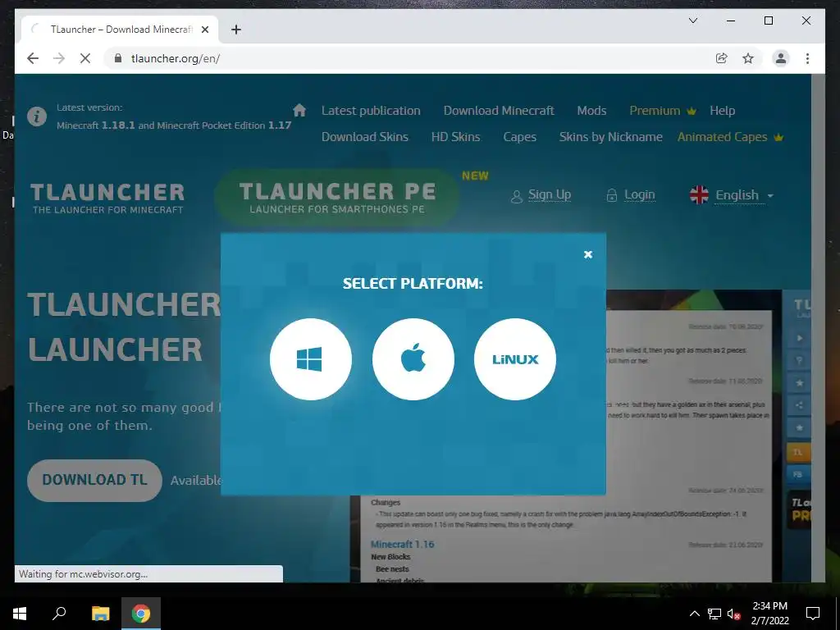Open the Chrome profile icon
840x630 pixels.
click(x=781, y=58)
